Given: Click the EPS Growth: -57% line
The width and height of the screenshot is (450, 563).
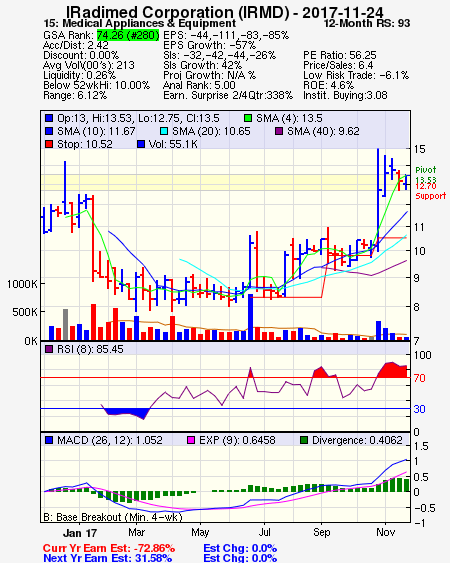Looking at the screenshot, I should [209, 45].
